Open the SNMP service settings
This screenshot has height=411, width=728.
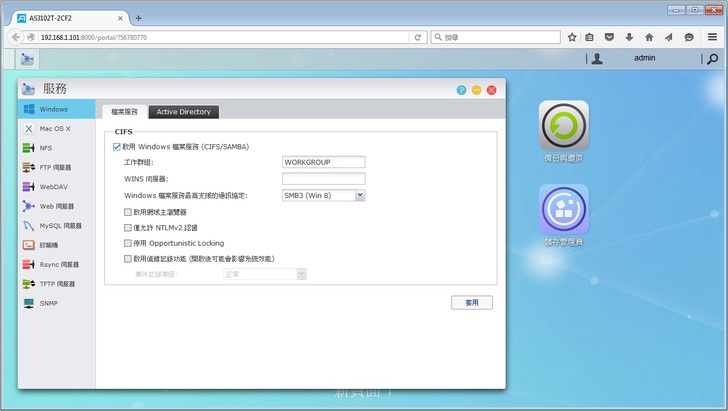click(48, 302)
